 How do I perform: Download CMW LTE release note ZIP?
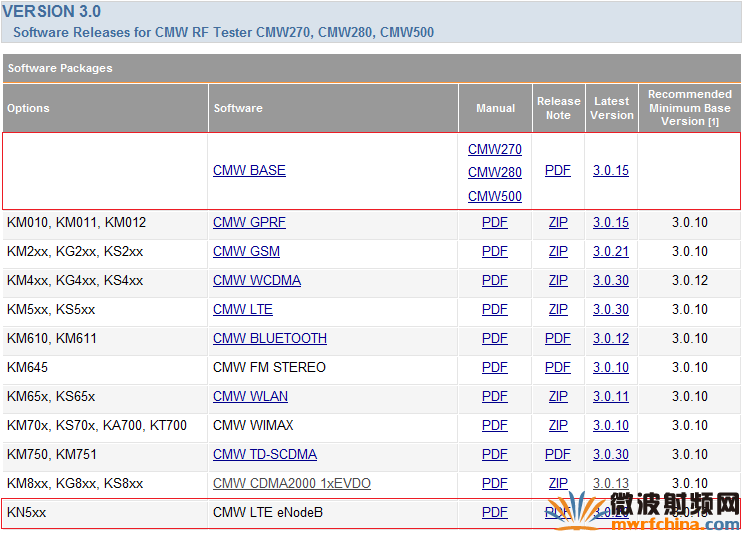tap(558, 309)
